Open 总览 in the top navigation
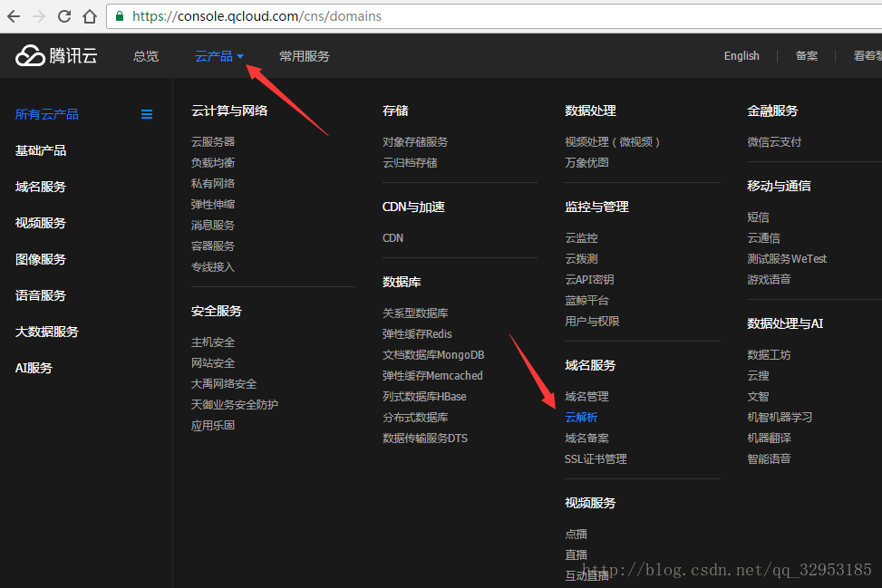Screen dimensions: 882x588 pos(146,56)
